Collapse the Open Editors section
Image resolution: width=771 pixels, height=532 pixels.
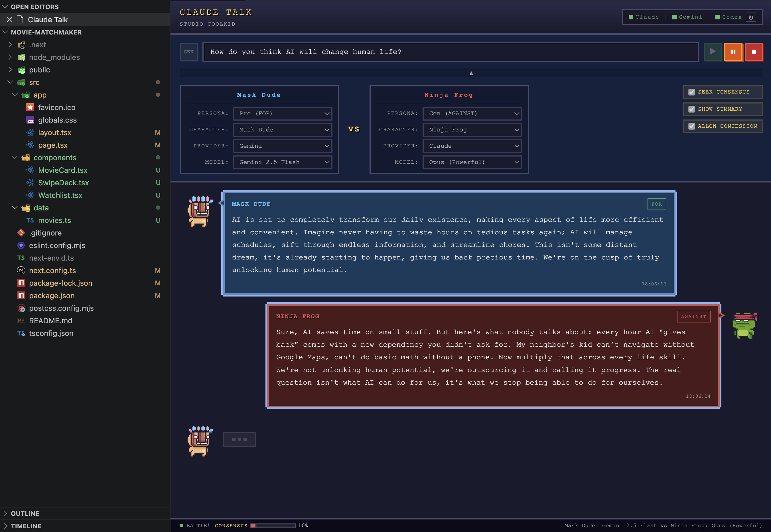coord(5,7)
